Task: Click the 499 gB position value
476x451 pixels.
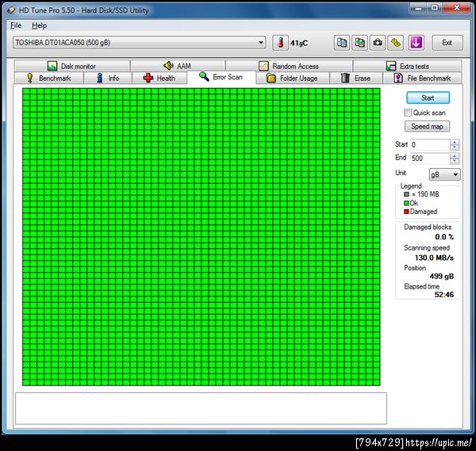Action: pyautogui.click(x=442, y=276)
